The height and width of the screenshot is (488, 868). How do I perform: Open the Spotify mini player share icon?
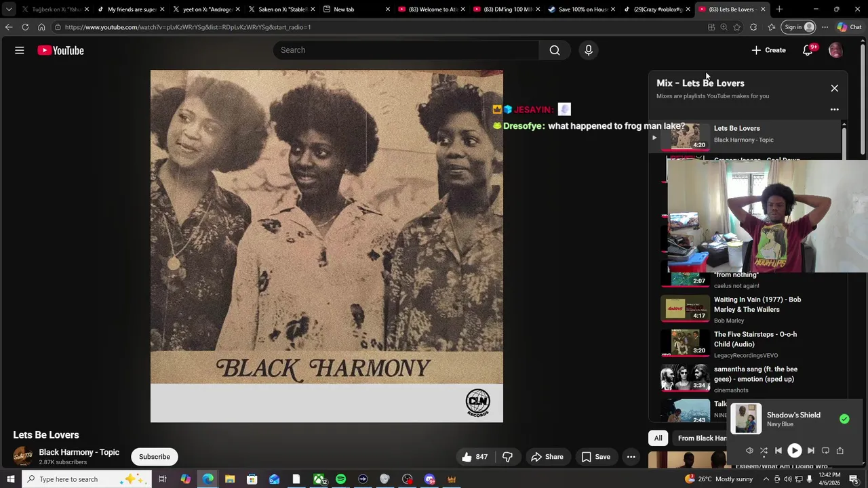click(x=840, y=451)
